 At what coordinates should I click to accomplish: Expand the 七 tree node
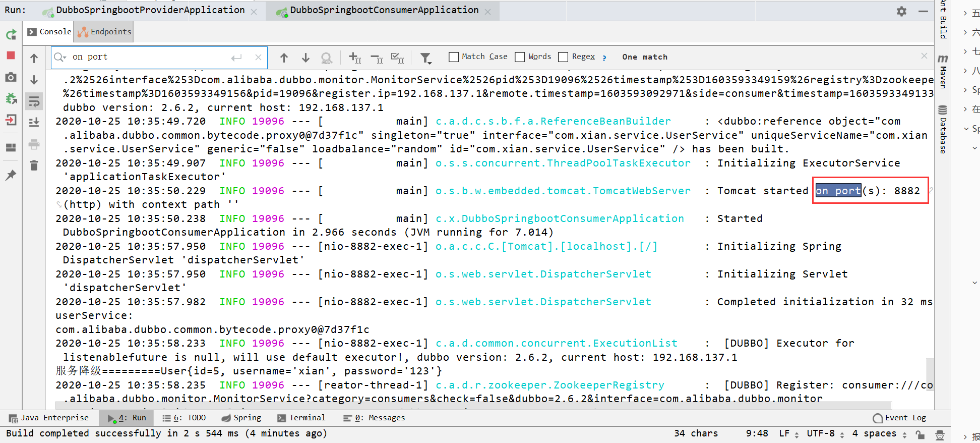pos(965,51)
